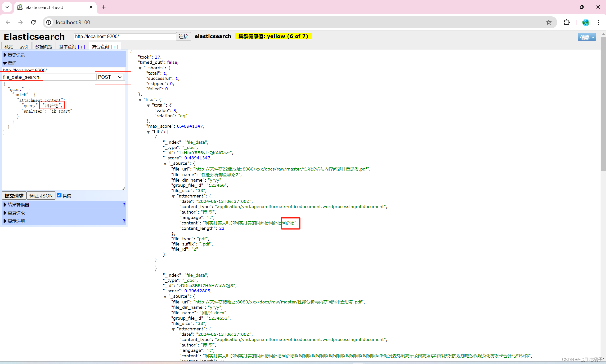This screenshot has width=606, height=364.
Task: View site information icon in address bar
Action: point(49,22)
